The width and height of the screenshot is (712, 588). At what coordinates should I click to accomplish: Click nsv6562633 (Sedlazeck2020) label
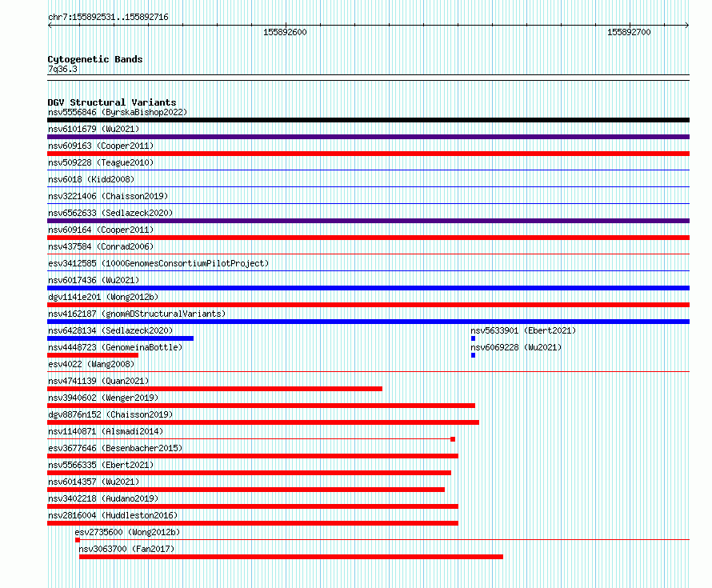point(110,213)
